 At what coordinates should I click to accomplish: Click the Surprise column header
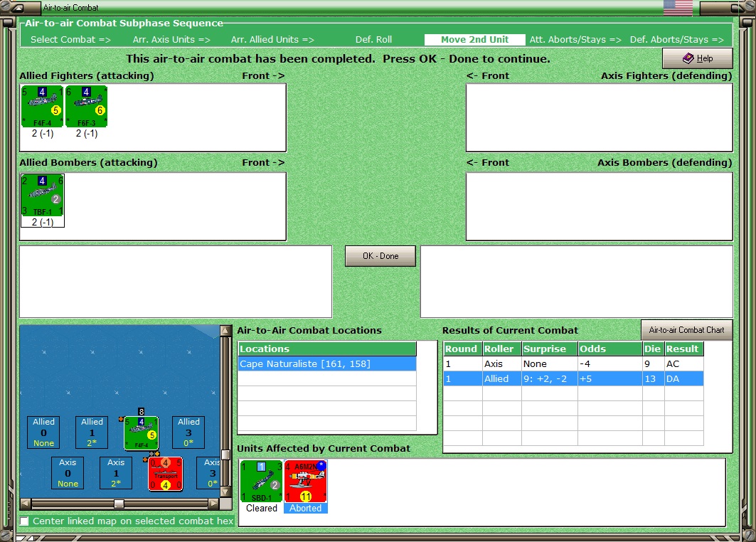(x=550, y=349)
